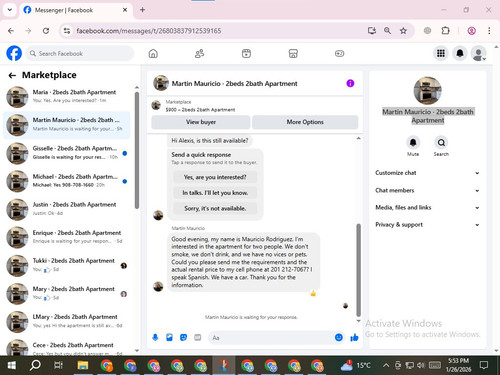Open conversation information purple icon

coord(350,83)
